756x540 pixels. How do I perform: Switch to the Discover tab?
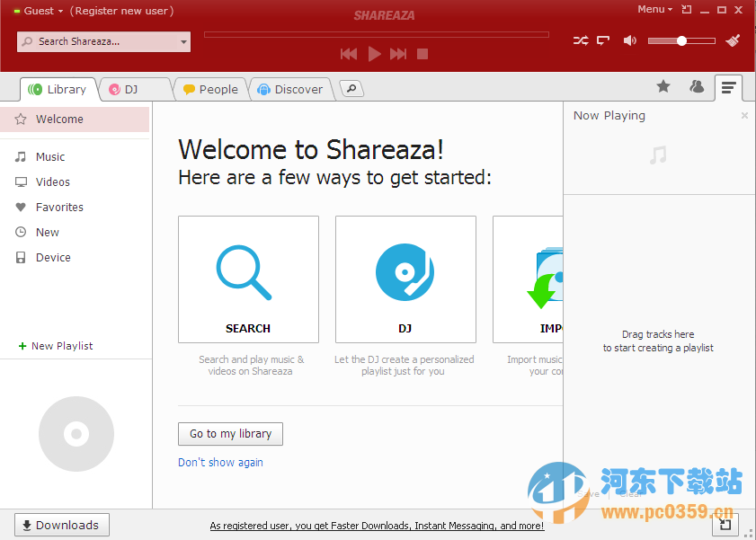(289, 89)
